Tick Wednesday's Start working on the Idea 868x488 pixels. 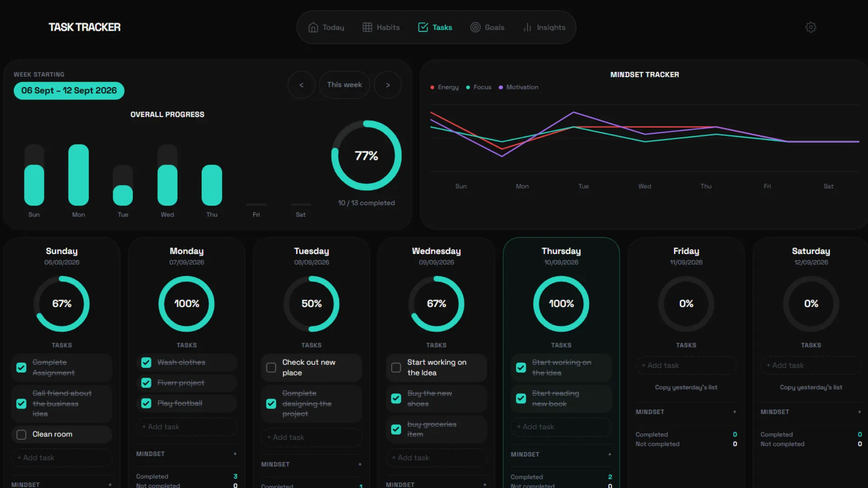(x=396, y=367)
